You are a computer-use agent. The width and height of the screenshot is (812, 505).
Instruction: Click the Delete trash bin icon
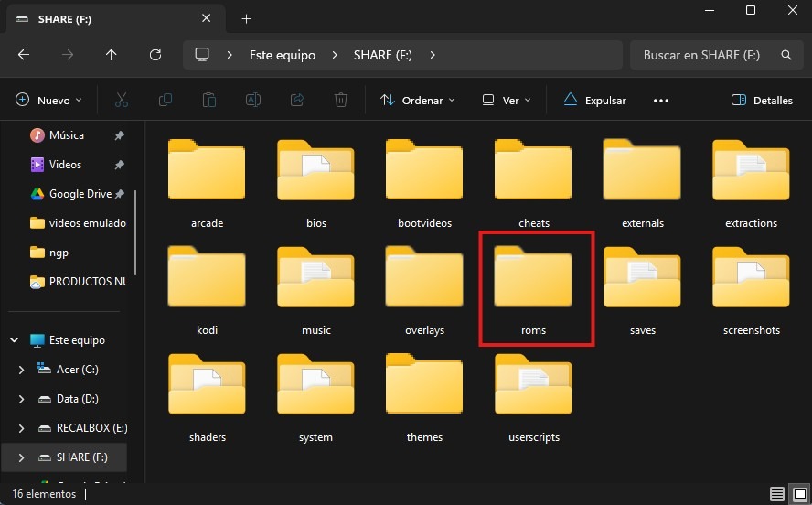[341, 100]
